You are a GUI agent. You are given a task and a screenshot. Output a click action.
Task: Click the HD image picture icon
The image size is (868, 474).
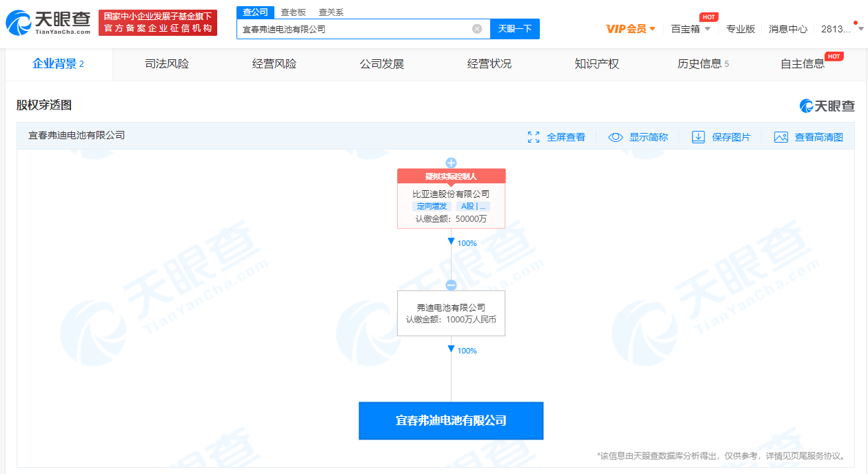780,137
